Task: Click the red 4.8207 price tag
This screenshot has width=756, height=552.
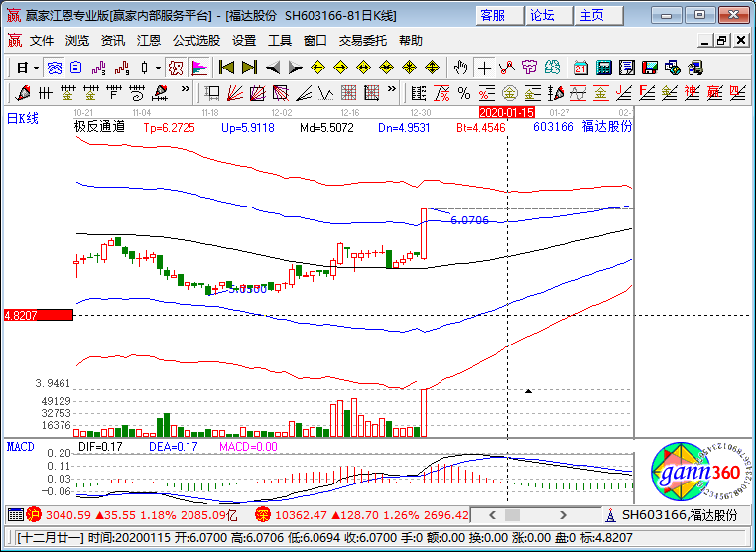Action: tap(39, 316)
